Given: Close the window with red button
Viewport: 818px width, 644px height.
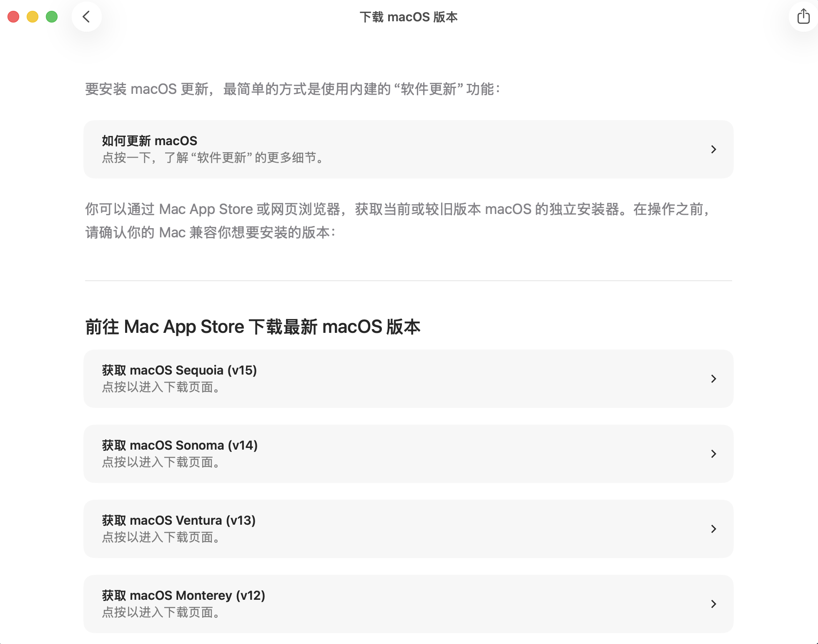Looking at the screenshot, I should point(13,17).
